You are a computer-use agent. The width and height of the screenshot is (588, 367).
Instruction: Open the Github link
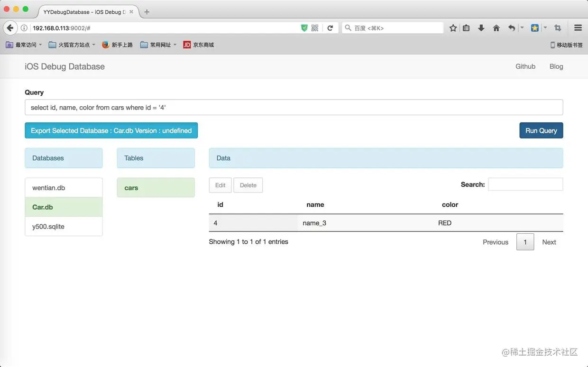525,66
